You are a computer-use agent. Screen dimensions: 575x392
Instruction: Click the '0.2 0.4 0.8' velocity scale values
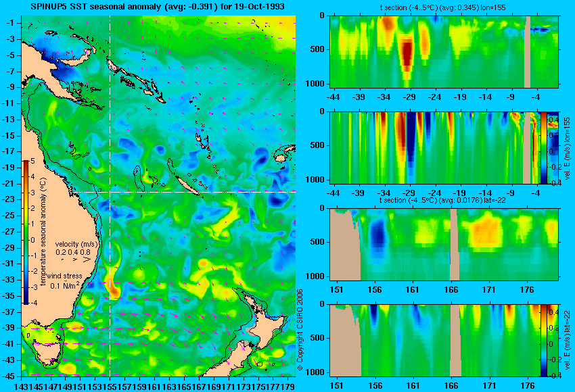73,252
